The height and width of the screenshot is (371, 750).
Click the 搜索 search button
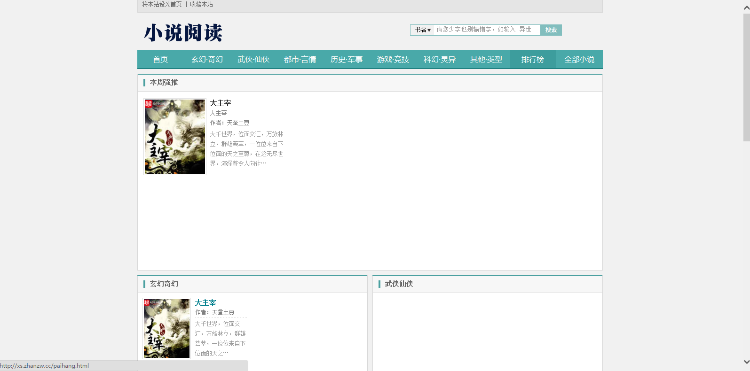551,30
